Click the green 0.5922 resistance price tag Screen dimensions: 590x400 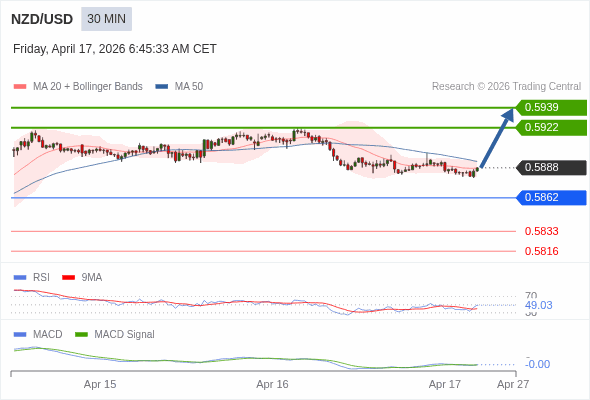coord(551,128)
